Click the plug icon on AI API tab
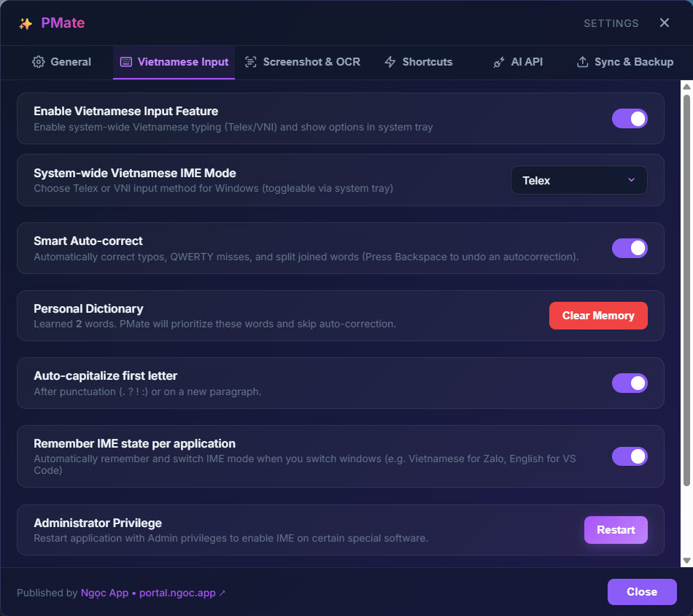This screenshot has height=616, width=693. pos(499,62)
